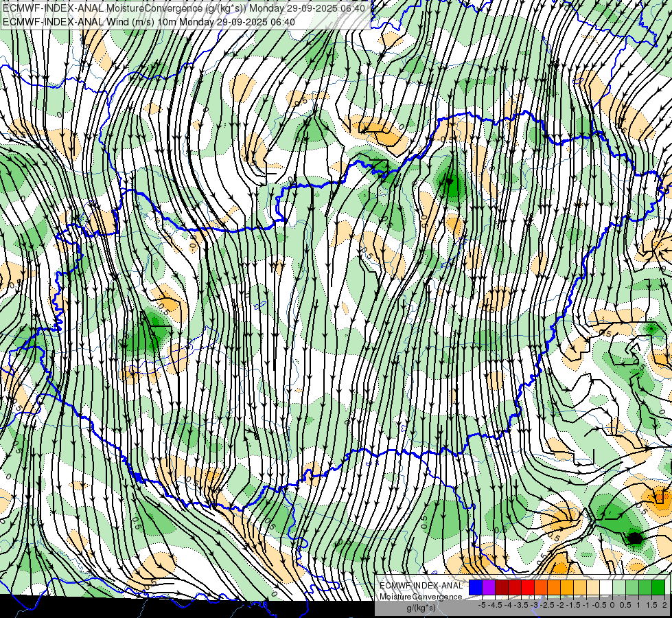Viewport: 672px width, 618px height.
Task: Select the purple legend color swatch
Action: coord(489,587)
